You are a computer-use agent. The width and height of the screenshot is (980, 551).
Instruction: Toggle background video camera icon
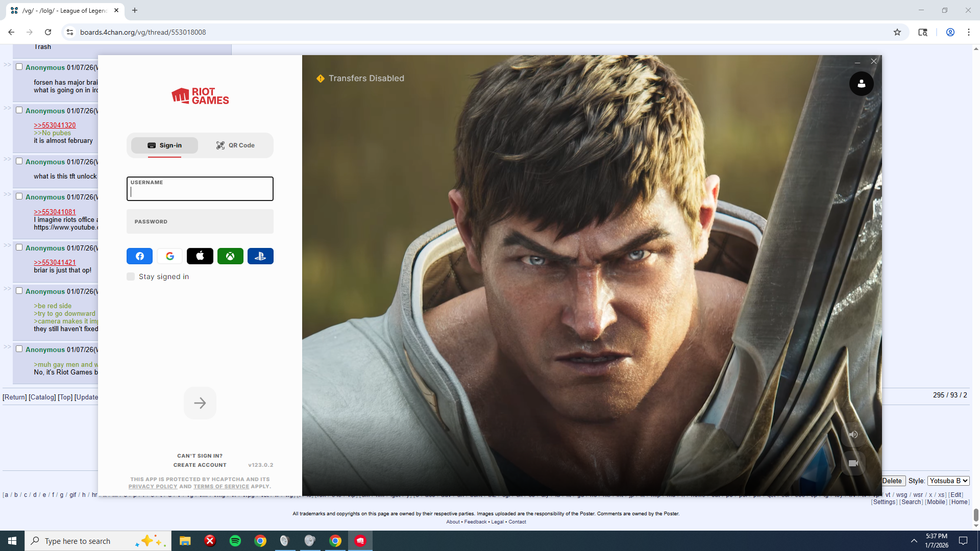point(853,463)
